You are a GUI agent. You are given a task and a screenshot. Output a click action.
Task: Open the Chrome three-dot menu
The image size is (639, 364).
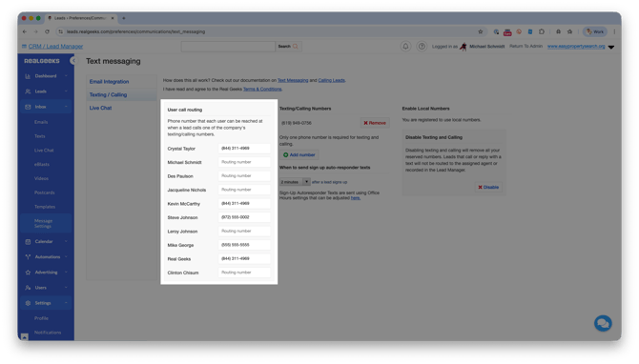click(614, 31)
